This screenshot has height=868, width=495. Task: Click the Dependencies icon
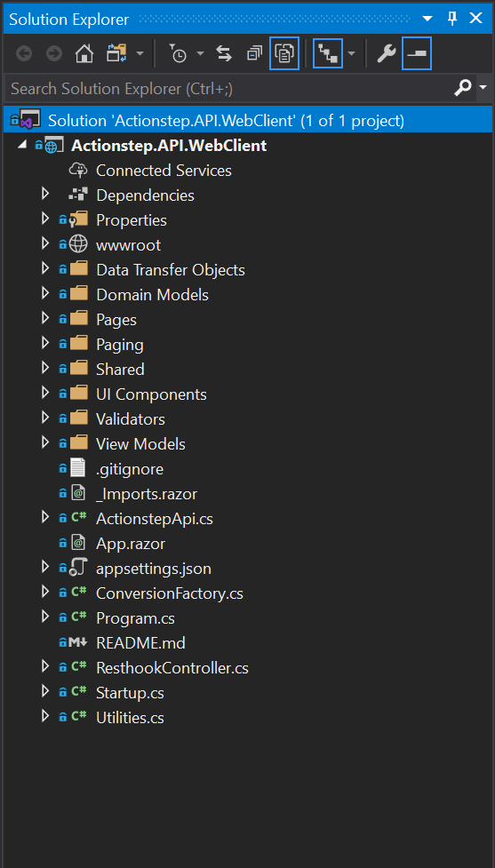pos(78,195)
